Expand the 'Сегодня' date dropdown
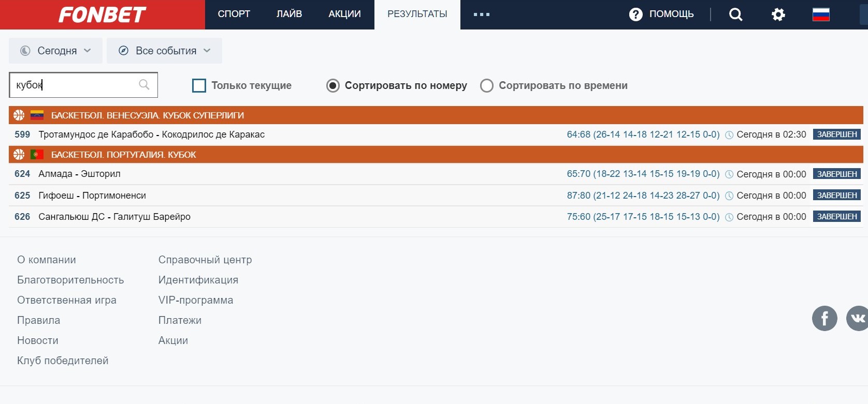 click(56, 51)
